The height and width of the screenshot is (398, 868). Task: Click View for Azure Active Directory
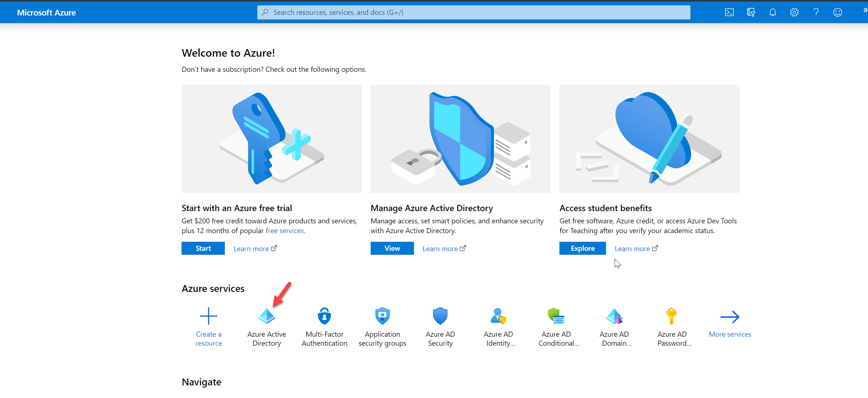(x=392, y=248)
